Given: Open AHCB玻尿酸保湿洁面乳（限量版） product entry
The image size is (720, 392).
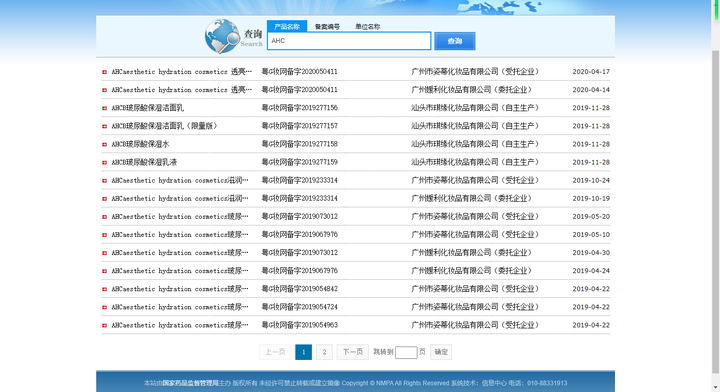Looking at the screenshot, I should point(164,126).
